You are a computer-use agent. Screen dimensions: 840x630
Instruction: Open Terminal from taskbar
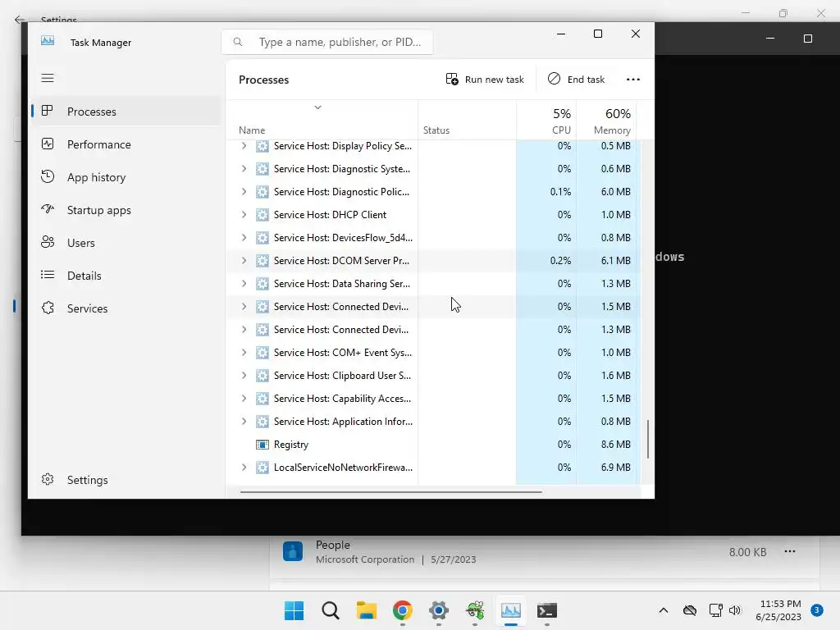[547, 610]
